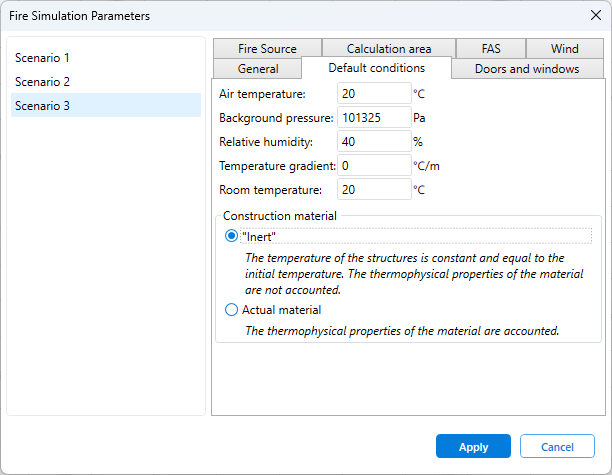612x475 pixels.
Task: Open the Doors and windows tab
Action: point(527,69)
